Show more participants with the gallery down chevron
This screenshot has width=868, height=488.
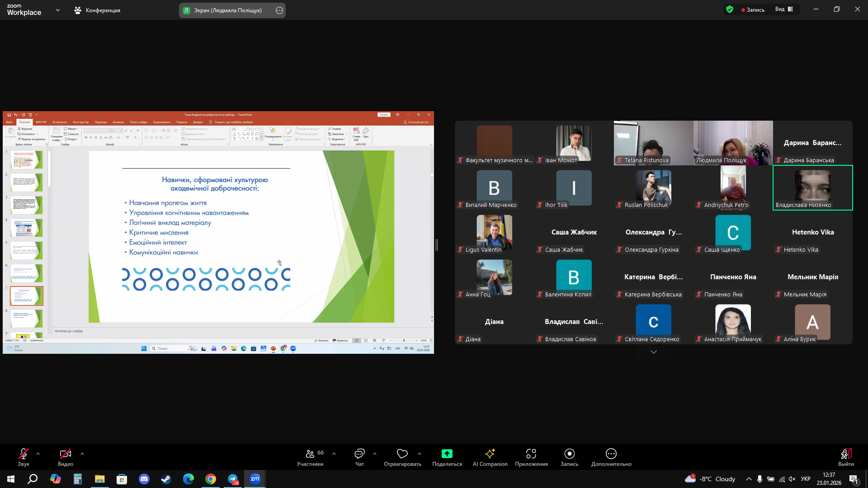(654, 352)
